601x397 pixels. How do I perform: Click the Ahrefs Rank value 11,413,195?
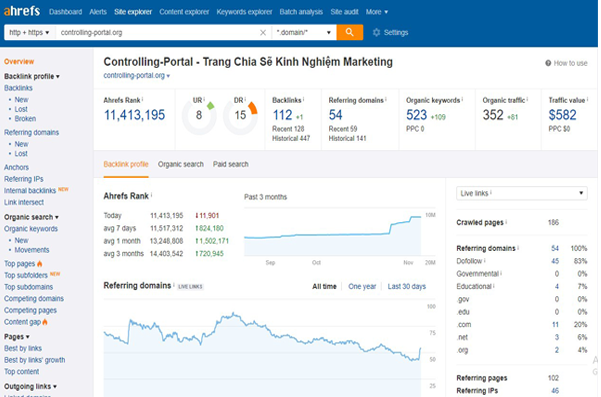click(135, 115)
